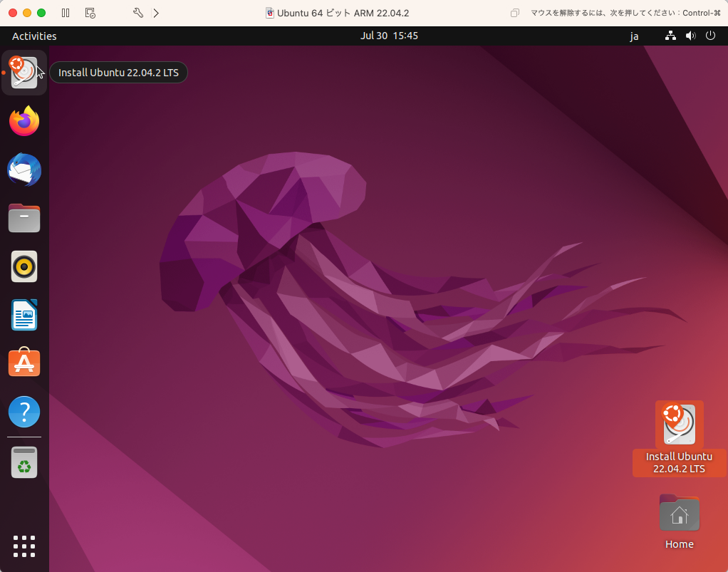Open ja input source menu
Image resolution: width=728 pixels, height=572 pixels.
pos(634,36)
